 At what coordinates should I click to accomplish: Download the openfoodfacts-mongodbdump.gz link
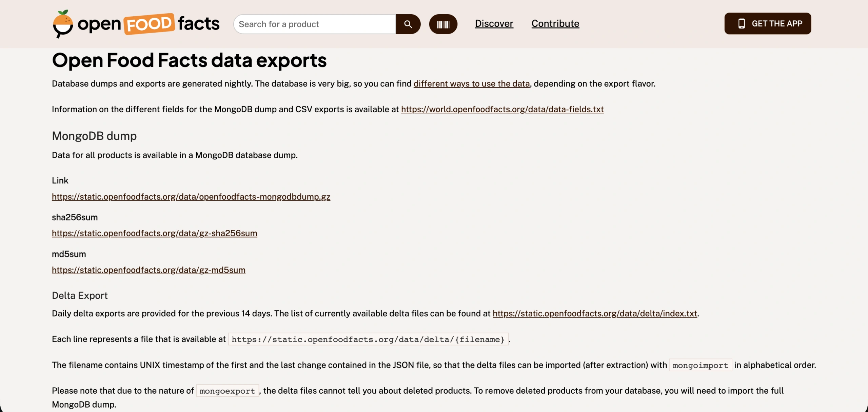191,197
